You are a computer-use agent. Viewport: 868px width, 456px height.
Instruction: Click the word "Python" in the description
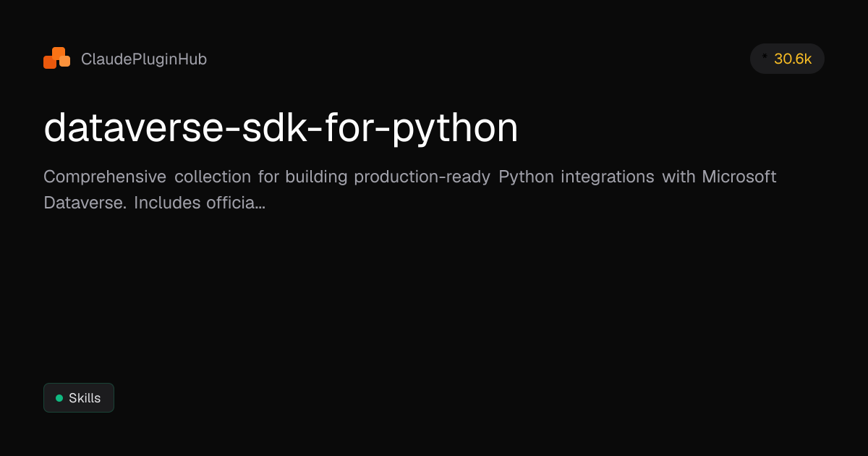point(527,177)
